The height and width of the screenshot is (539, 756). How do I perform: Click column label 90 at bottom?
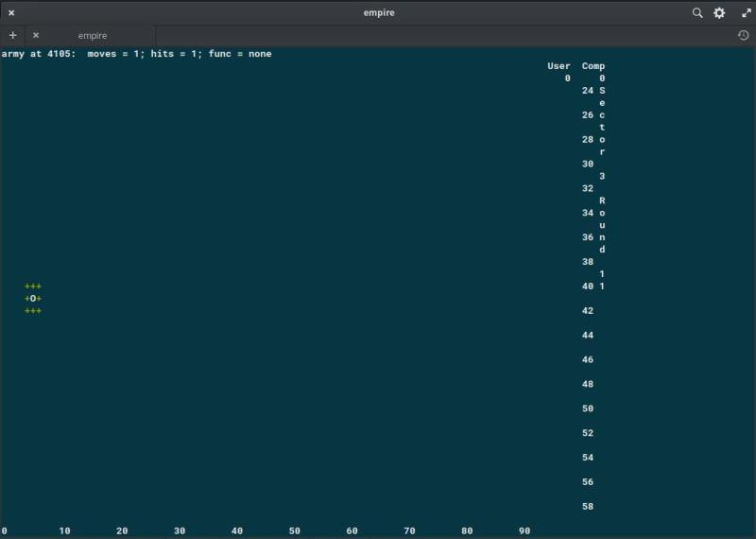coord(524,531)
